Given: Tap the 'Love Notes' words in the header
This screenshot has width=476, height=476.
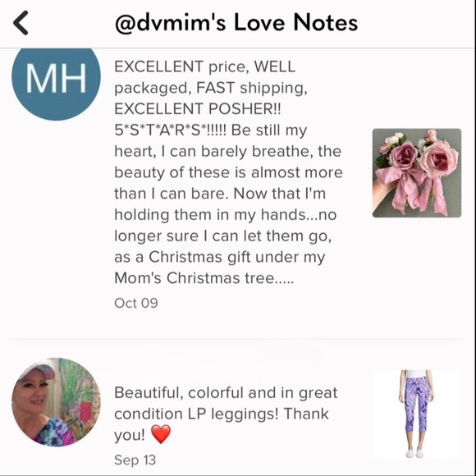Looking at the screenshot, I should click(x=295, y=23).
